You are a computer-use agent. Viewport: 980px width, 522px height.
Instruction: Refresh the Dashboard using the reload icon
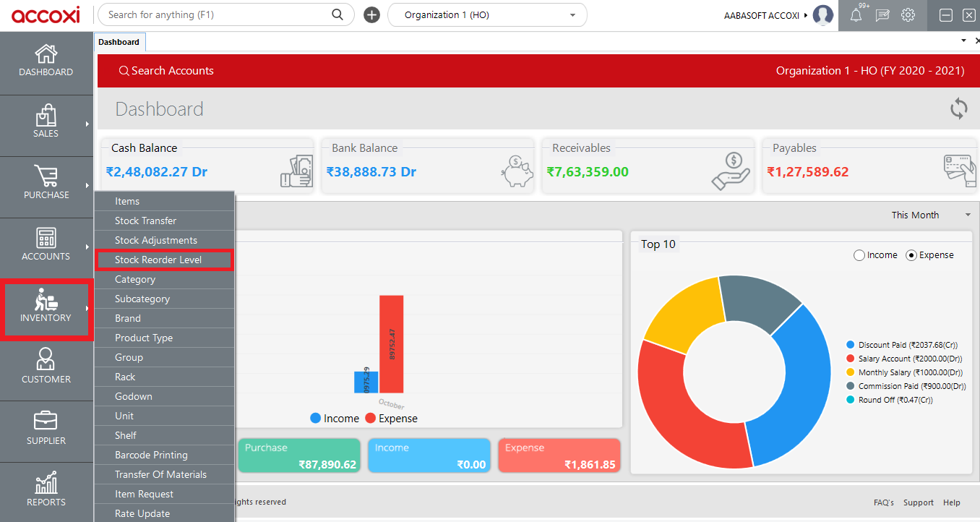[x=959, y=108]
